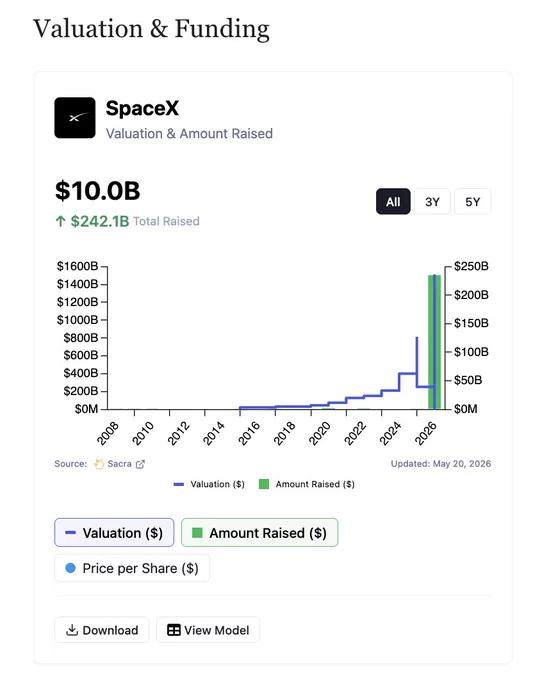The image size is (533, 680).
Task: Click the blue Valuation legend line marker
Action: (x=179, y=484)
